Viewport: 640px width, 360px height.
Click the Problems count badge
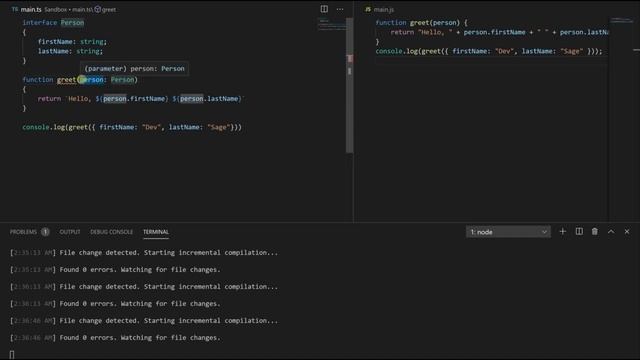point(45,232)
